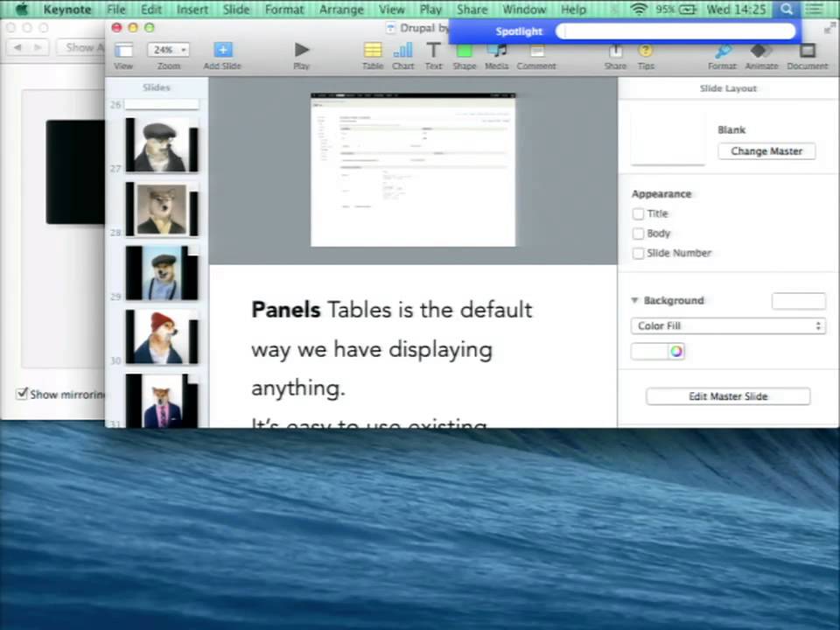This screenshot has width=840, height=630.
Task: Open the Document inspector icon
Action: [808, 50]
